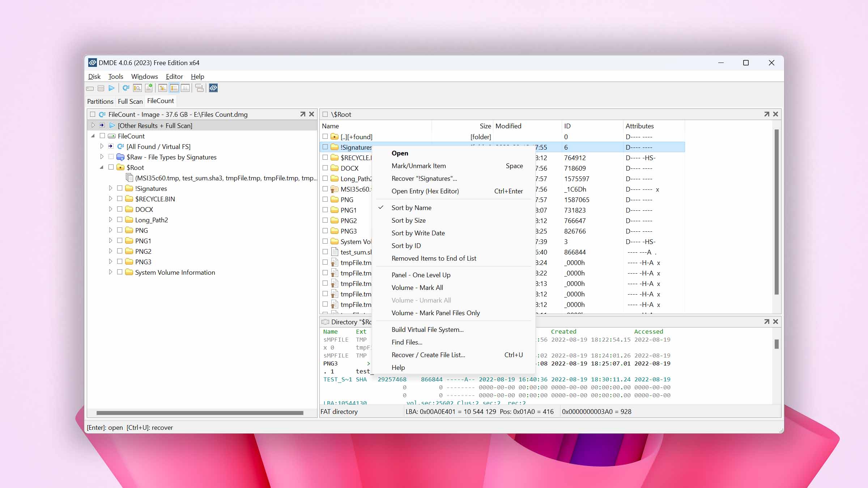868x488 pixels.
Task: Tick the checkbox for DOCX in the tree
Action: [120, 209]
